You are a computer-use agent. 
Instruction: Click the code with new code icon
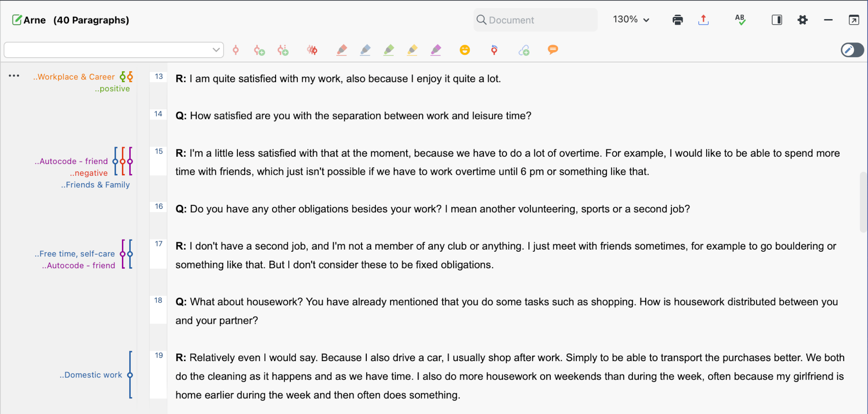(259, 50)
